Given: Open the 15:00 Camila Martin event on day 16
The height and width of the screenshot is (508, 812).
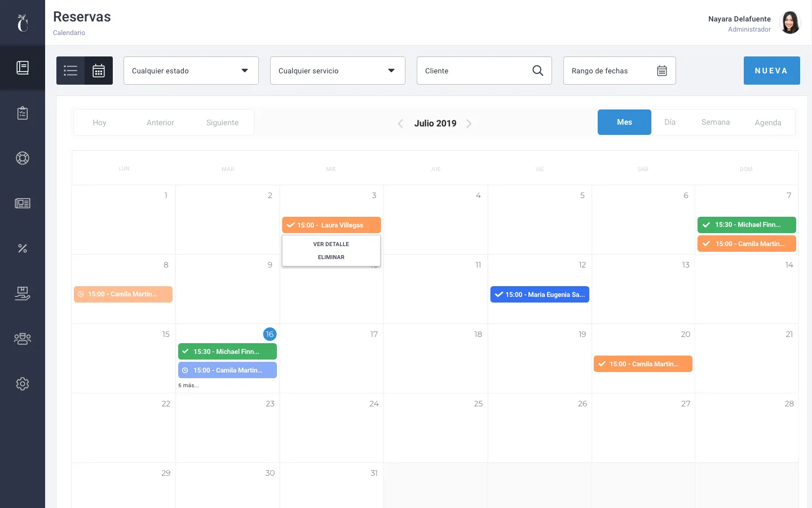Looking at the screenshot, I should pyautogui.click(x=227, y=370).
